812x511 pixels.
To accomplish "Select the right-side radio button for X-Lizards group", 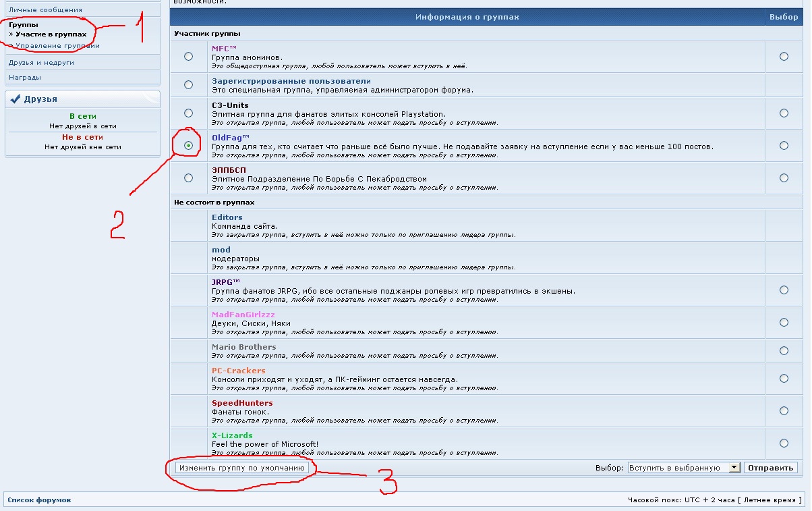I will [x=784, y=443].
